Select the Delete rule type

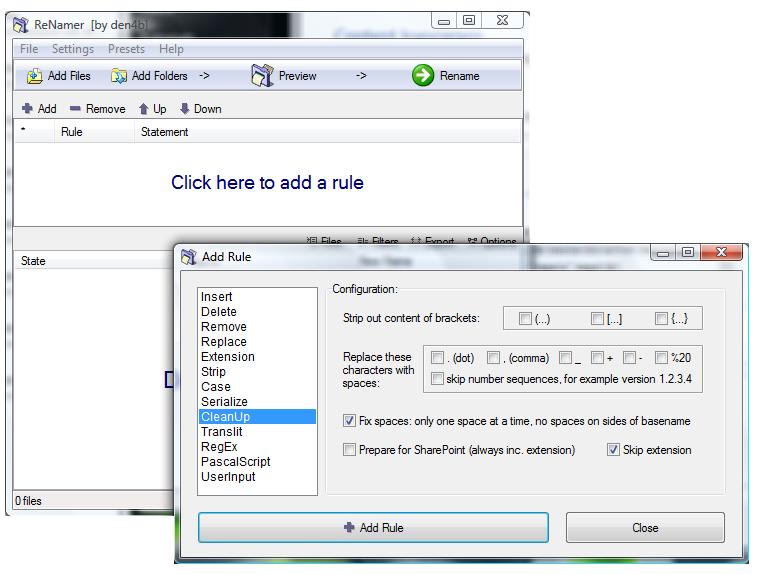point(257,312)
